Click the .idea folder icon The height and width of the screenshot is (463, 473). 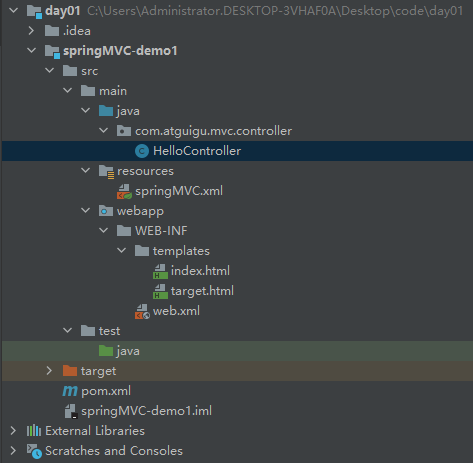[52, 31]
